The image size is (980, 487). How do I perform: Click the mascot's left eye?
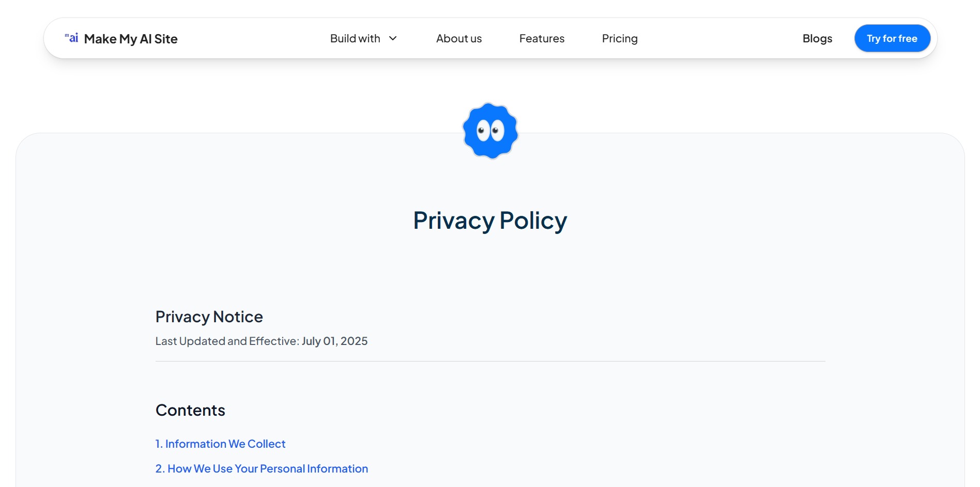(x=483, y=131)
